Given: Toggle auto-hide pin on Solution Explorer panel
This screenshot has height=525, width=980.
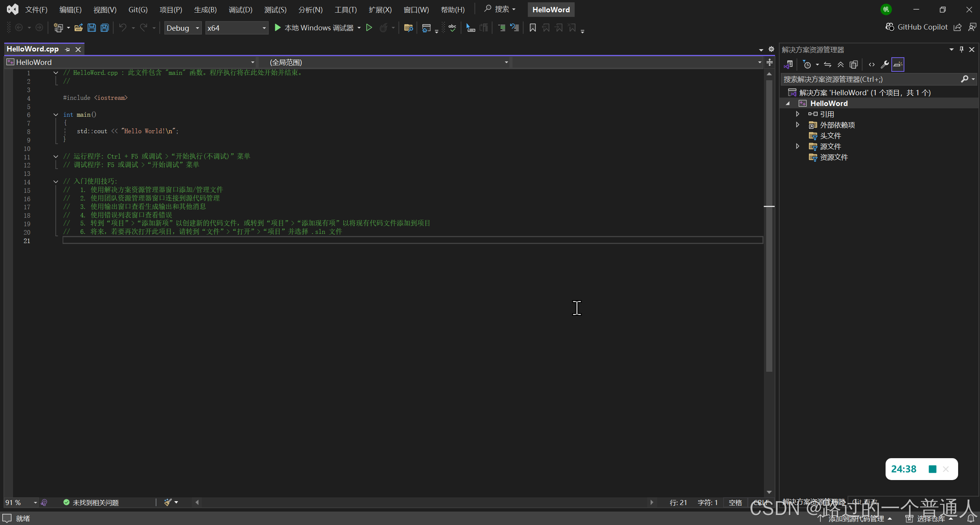Looking at the screenshot, I should click(961, 50).
